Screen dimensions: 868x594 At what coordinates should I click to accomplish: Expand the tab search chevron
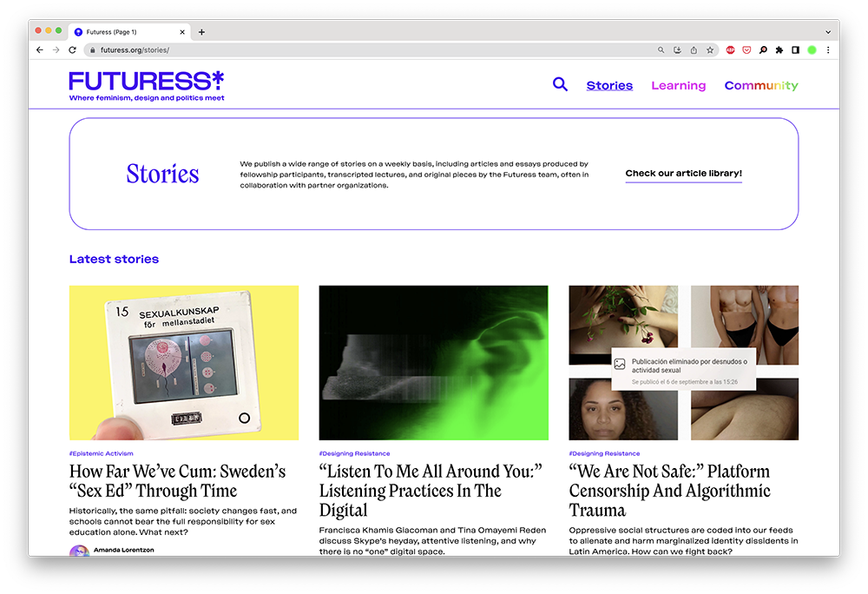[828, 32]
